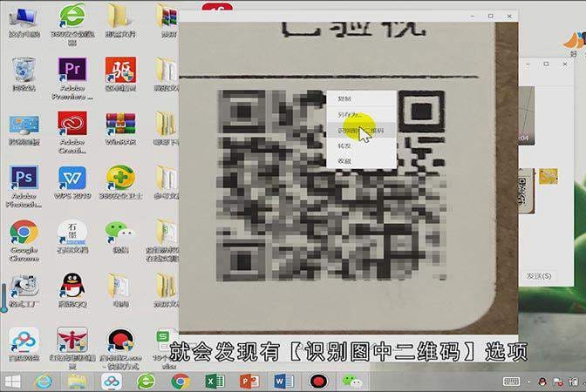
Task: Open the 石墨 document desktop shortcut
Action: point(72,236)
